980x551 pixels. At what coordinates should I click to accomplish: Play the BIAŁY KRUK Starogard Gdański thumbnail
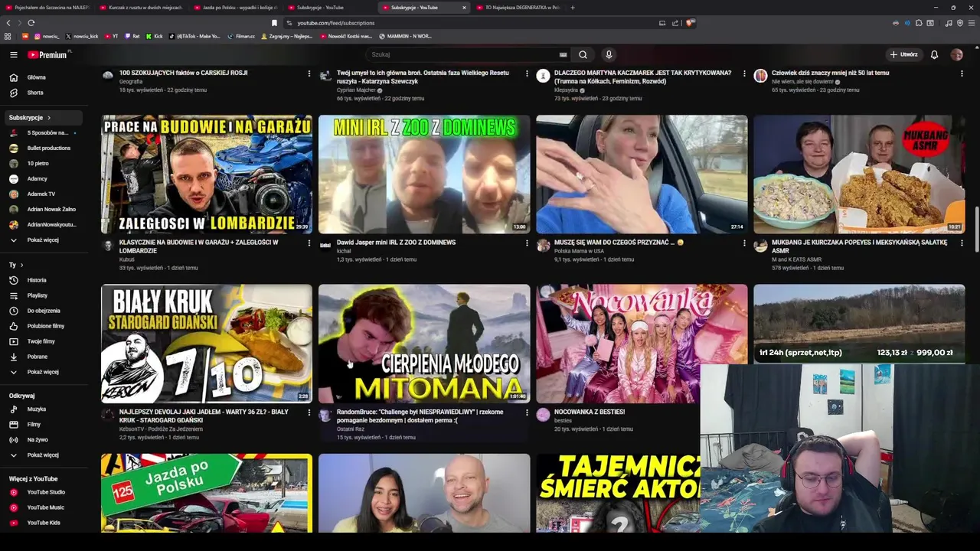point(207,344)
